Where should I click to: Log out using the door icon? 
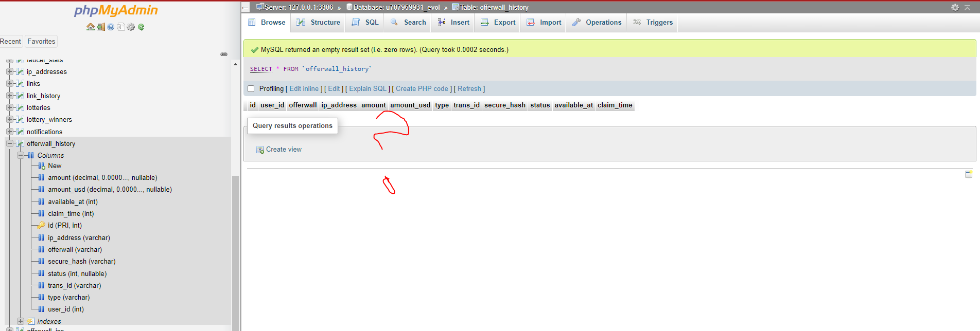click(101, 27)
